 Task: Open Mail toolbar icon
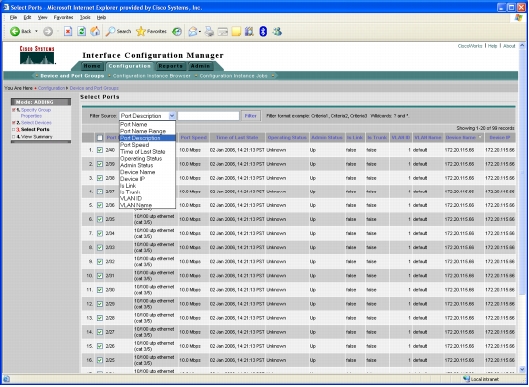[x=193, y=32]
